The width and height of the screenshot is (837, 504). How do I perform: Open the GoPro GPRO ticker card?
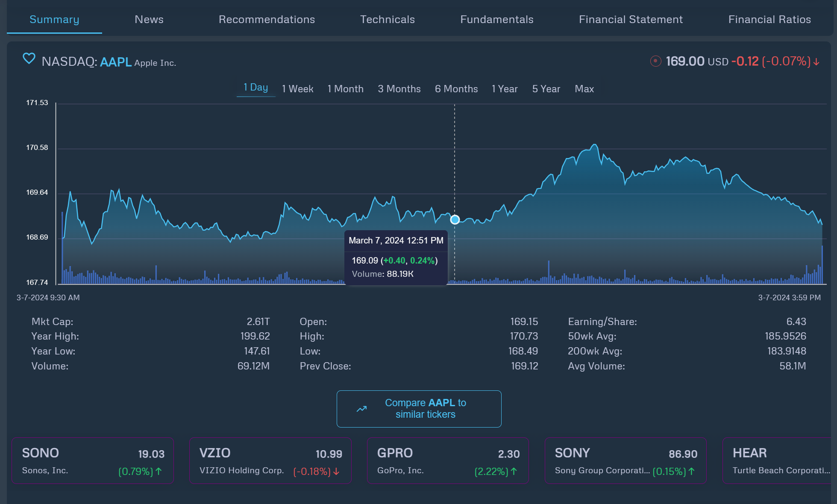point(448,460)
